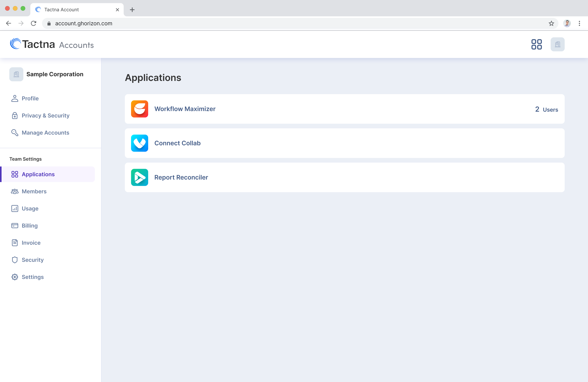Image resolution: width=588 pixels, height=382 pixels.
Task: Open the Settings gear in the sidebar
Action: [15, 277]
